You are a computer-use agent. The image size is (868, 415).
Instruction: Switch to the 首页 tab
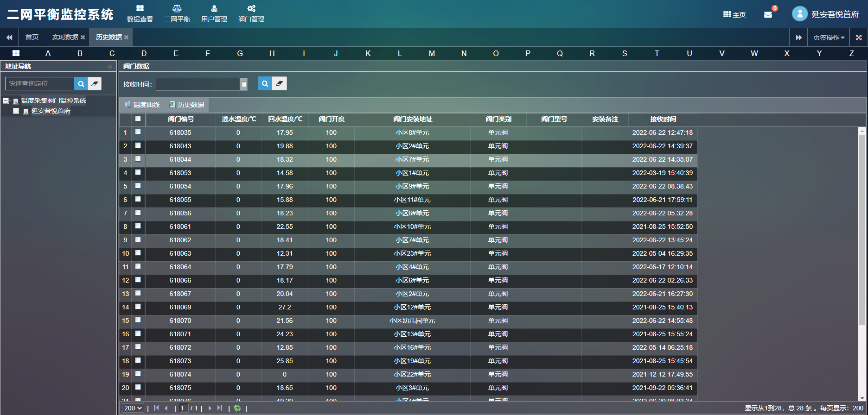click(32, 38)
